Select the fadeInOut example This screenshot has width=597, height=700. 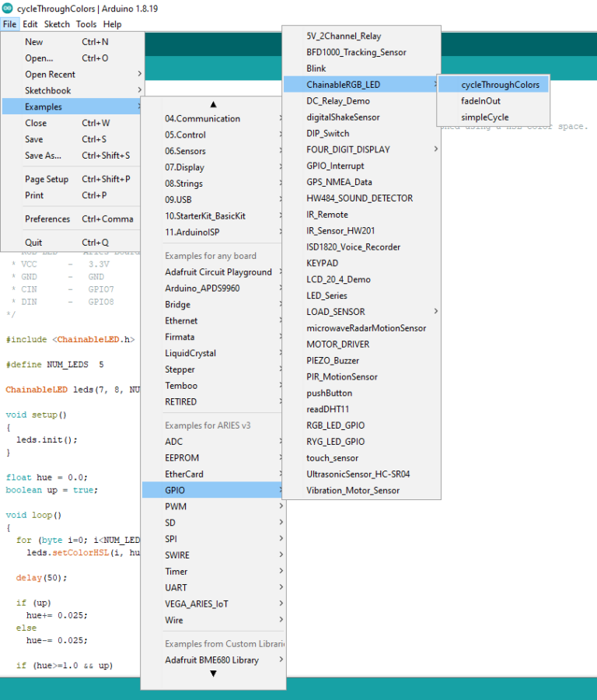(x=480, y=101)
